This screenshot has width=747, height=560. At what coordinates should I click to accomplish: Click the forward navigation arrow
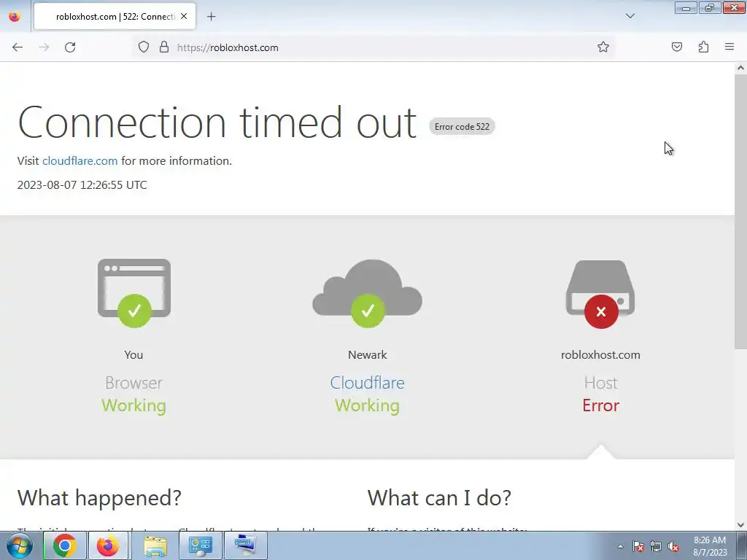(x=44, y=47)
